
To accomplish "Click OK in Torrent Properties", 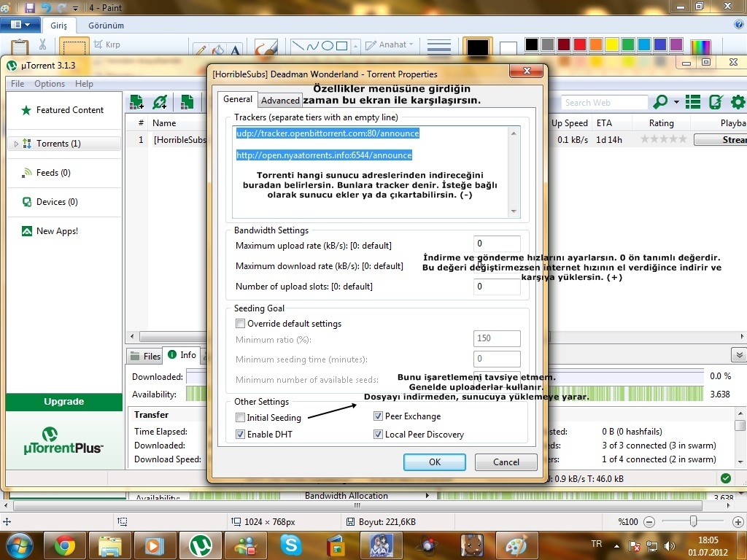I will 435,462.
